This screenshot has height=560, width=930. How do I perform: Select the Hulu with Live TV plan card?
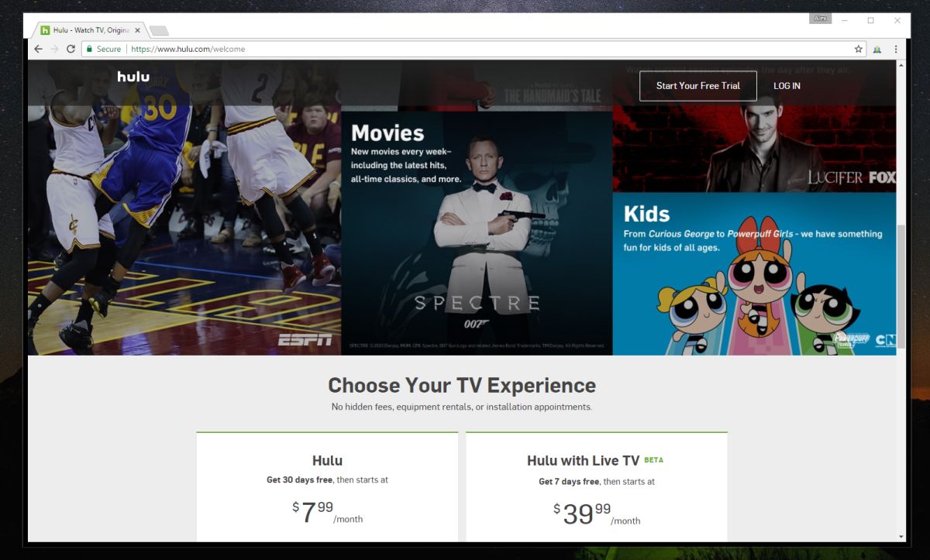(597, 487)
